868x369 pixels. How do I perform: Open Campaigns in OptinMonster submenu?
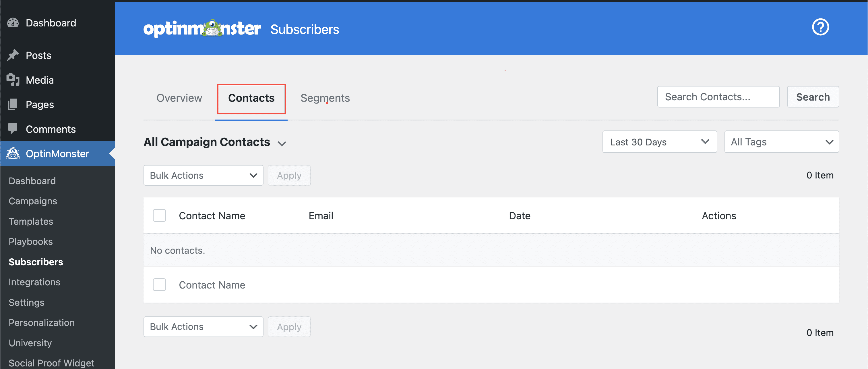33,201
